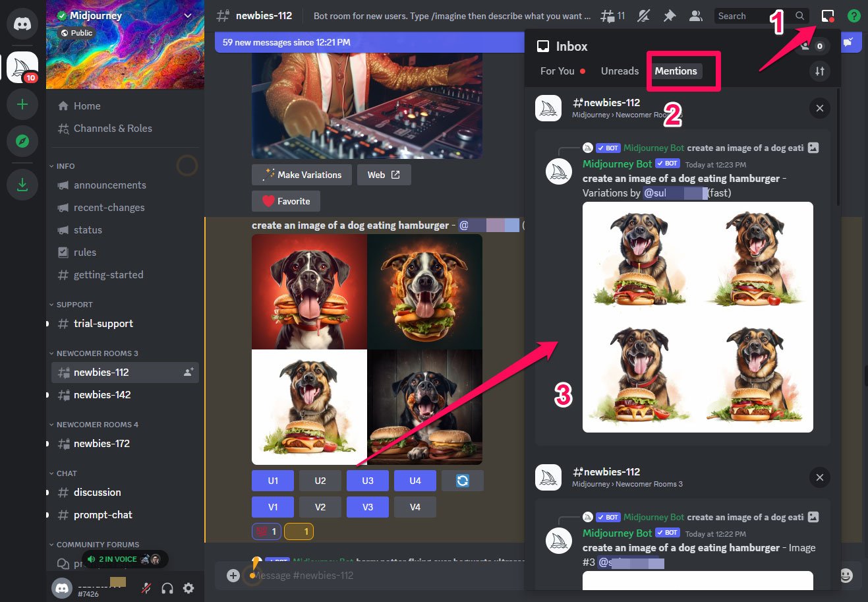This screenshot has height=602, width=868.
Task: Open the Help question mark icon
Action: pos(854,16)
